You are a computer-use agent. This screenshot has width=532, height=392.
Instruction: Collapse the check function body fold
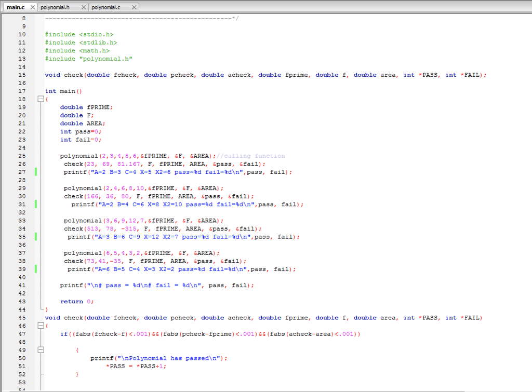(41, 326)
